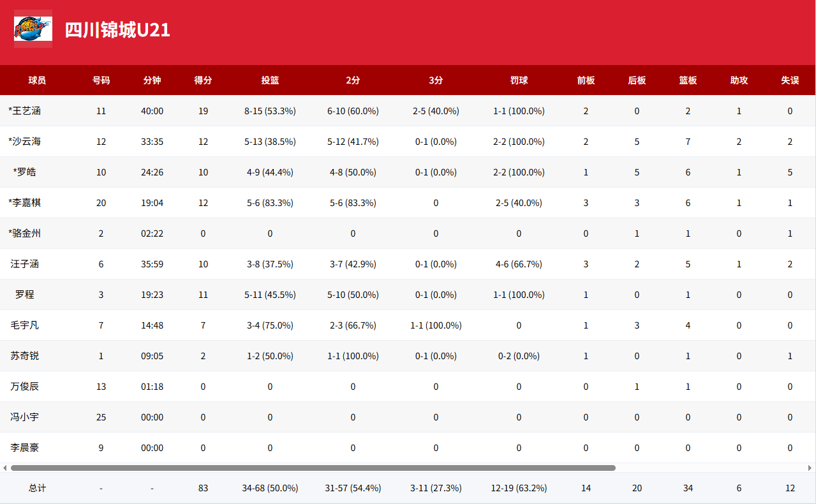The width and height of the screenshot is (816, 504).
Task: Click the 3分 column header
Action: pyautogui.click(x=436, y=80)
